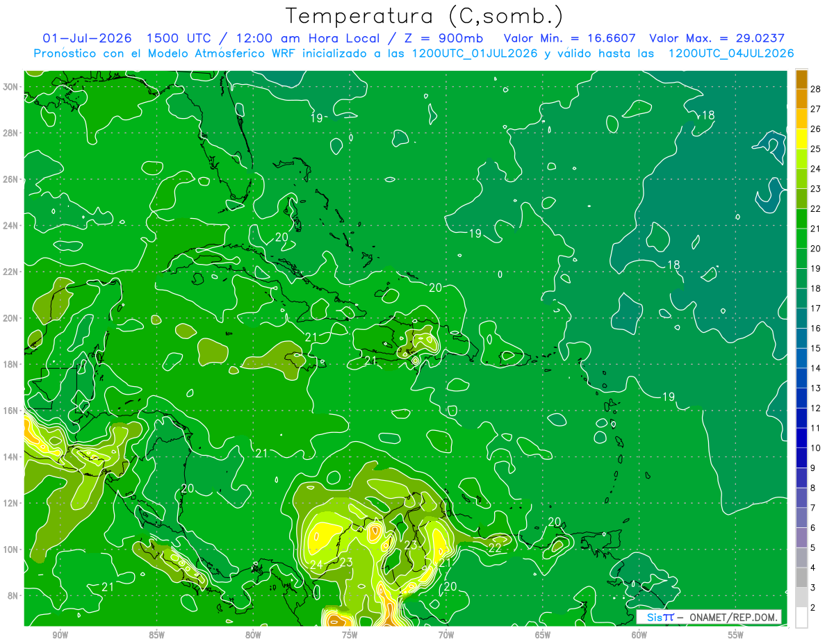This screenshot has height=644, width=834.
Task: Click the "22N" latitude axis label
Action: coord(11,272)
